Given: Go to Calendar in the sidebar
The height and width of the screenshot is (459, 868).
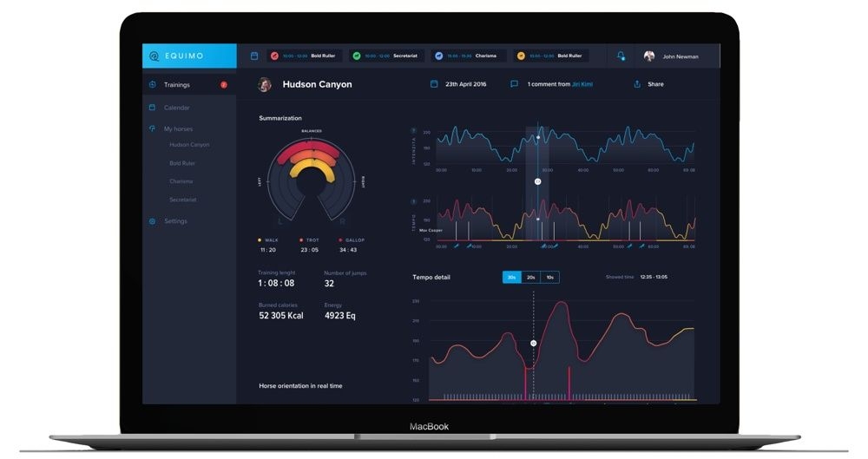Looking at the screenshot, I should [176, 108].
